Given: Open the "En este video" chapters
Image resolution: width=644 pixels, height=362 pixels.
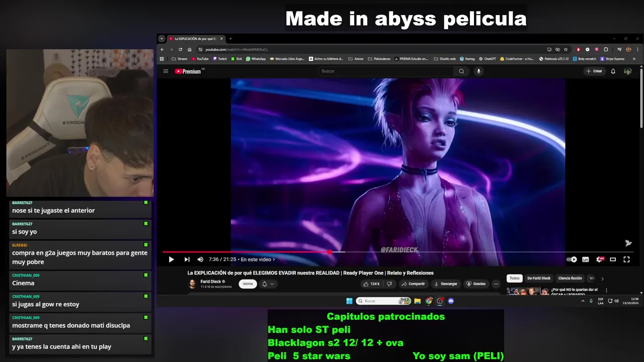Looking at the screenshot, I should point(258,259).
